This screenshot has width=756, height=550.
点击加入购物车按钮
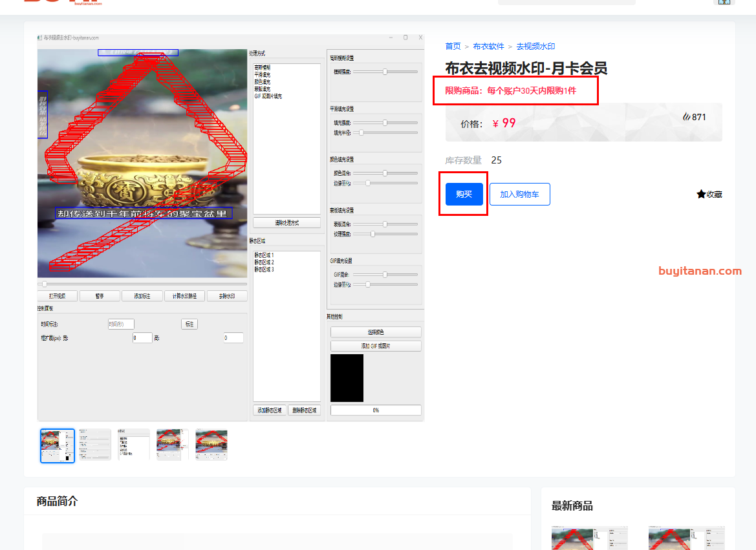click(519, 194)
